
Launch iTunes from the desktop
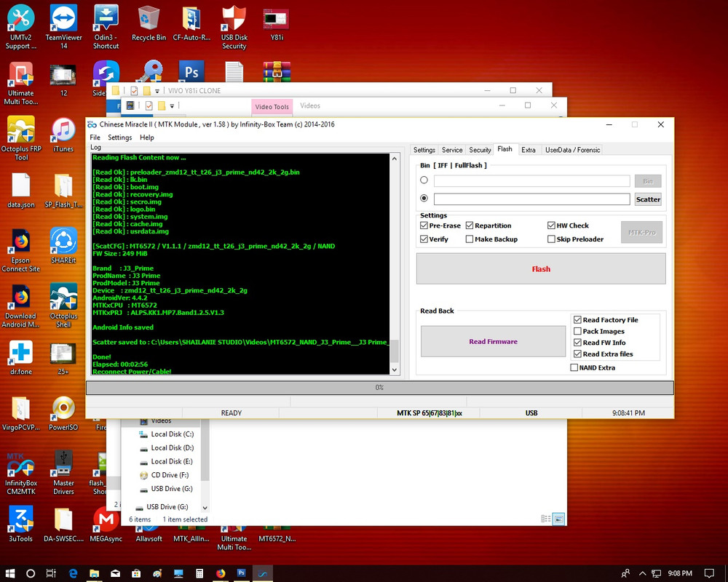(63, 131)
